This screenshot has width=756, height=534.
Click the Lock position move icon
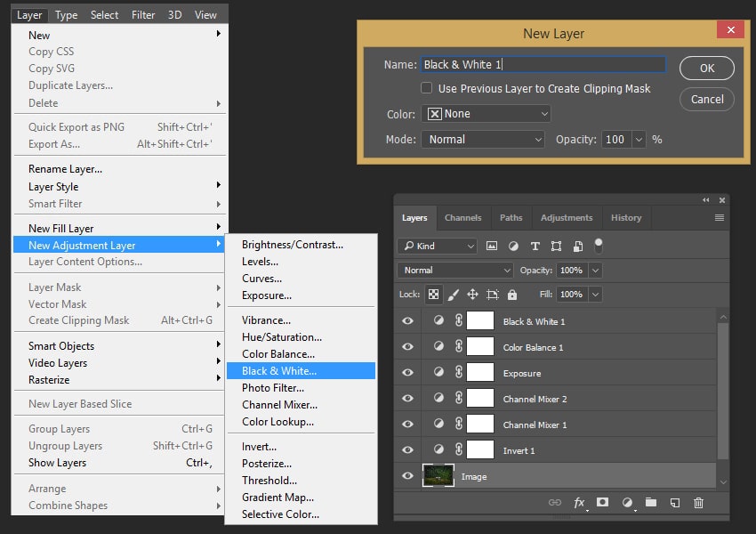coord(472,295)
